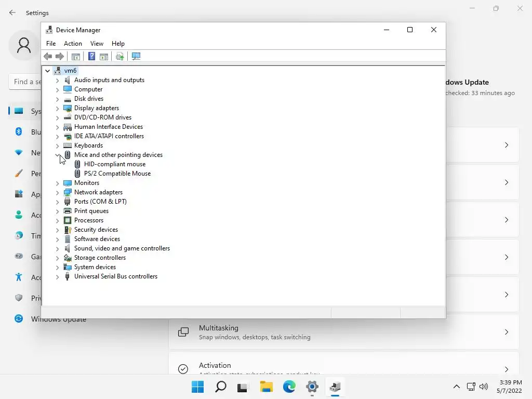
Task: Go back using the Settings window arrow
Action: tap(12, 12)
